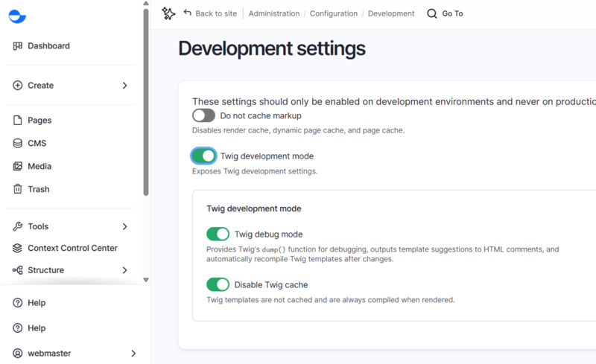This screenshot has height=364, width=596.
Task: Expand the Create menu chevron
Action: point(124,86)
